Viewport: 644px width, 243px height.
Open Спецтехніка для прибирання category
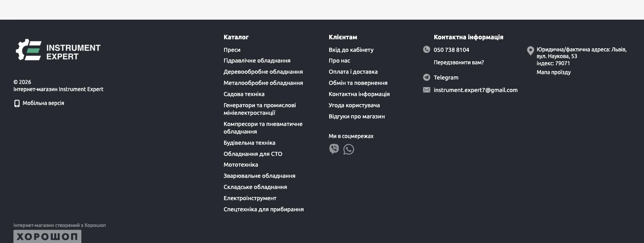(x=264, y=209)
